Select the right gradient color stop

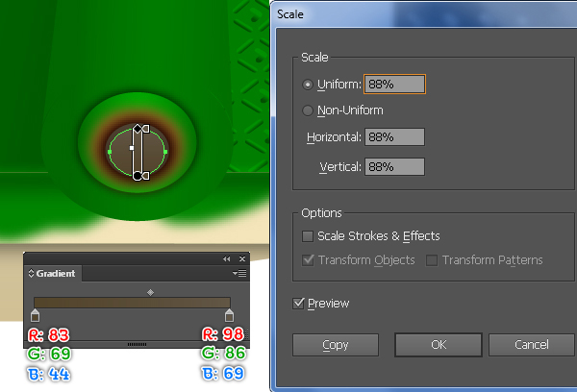click(x=229, y=315)
